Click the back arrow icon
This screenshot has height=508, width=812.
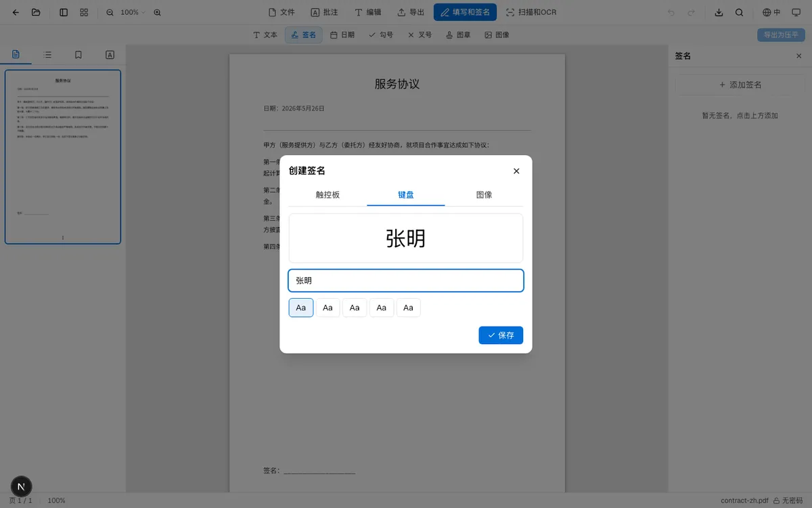coord(16,12)
